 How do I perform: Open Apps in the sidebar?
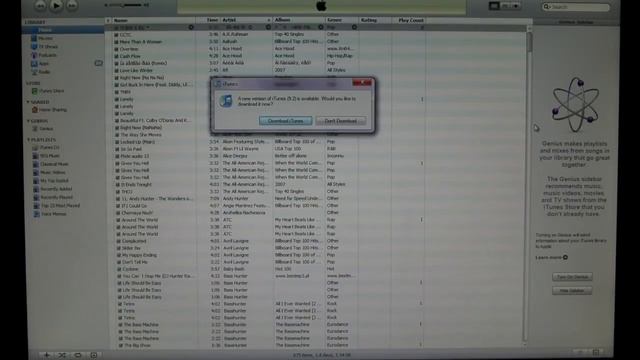point(44,63)
